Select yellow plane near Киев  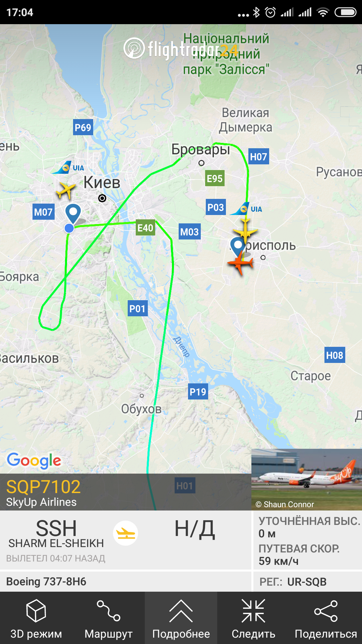(65, 190)
